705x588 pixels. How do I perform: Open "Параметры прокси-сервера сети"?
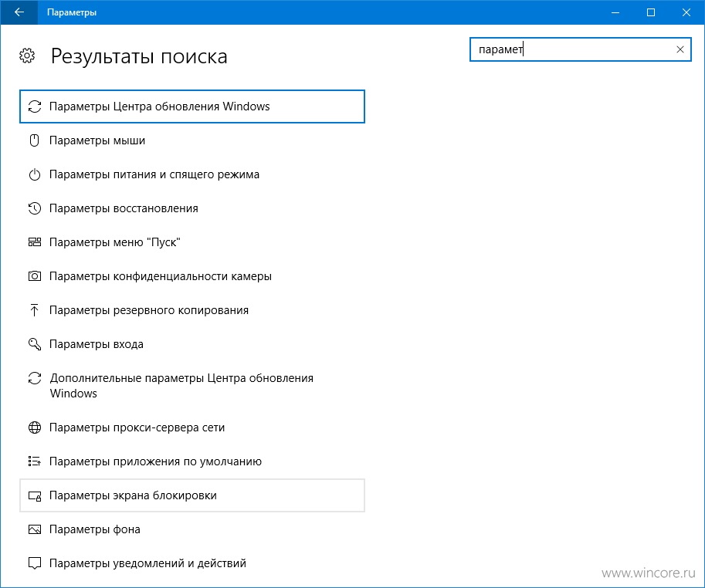click(192, 427)
